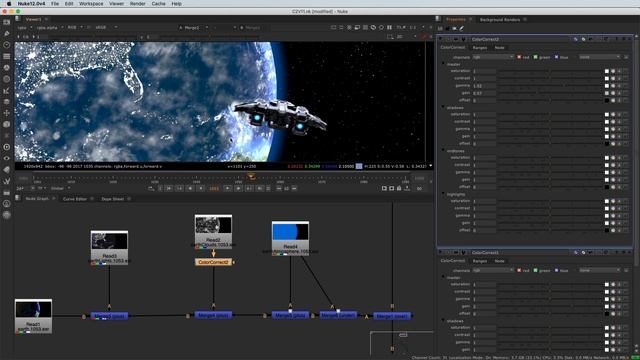
Task: Open the Time nodes toolbar menu
Action: point(7,45)
